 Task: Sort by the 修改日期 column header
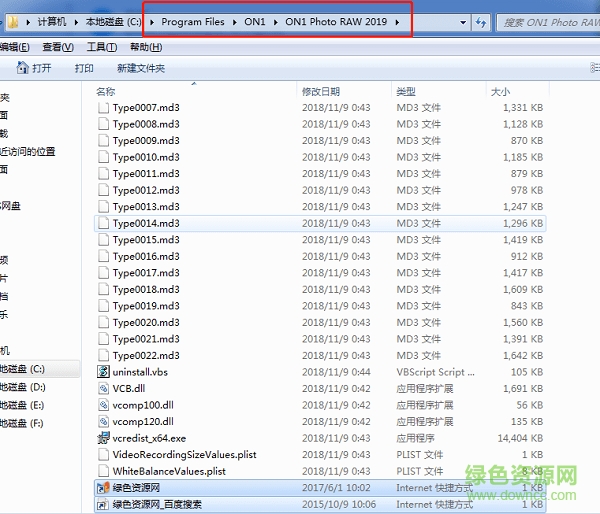coord(321,91)
